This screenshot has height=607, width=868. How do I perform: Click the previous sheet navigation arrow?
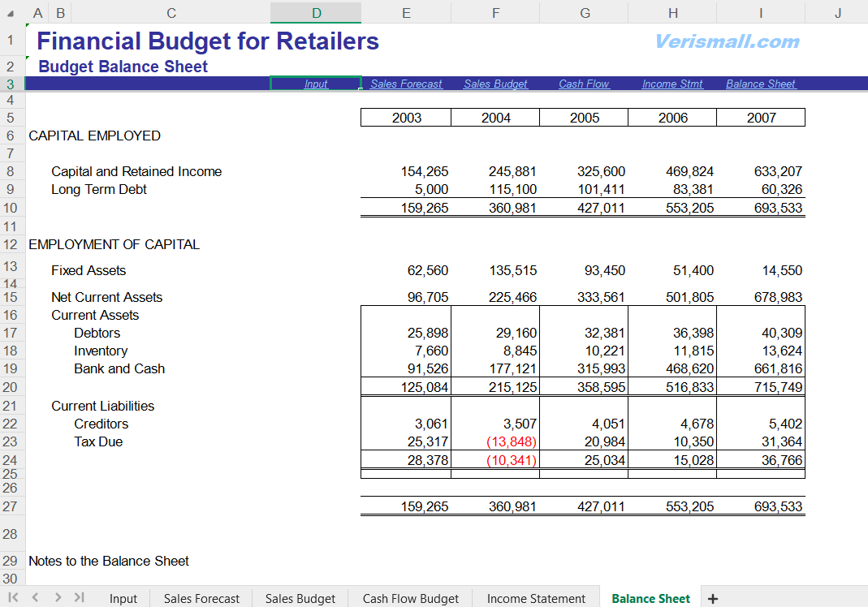click(x=35, y=598)
